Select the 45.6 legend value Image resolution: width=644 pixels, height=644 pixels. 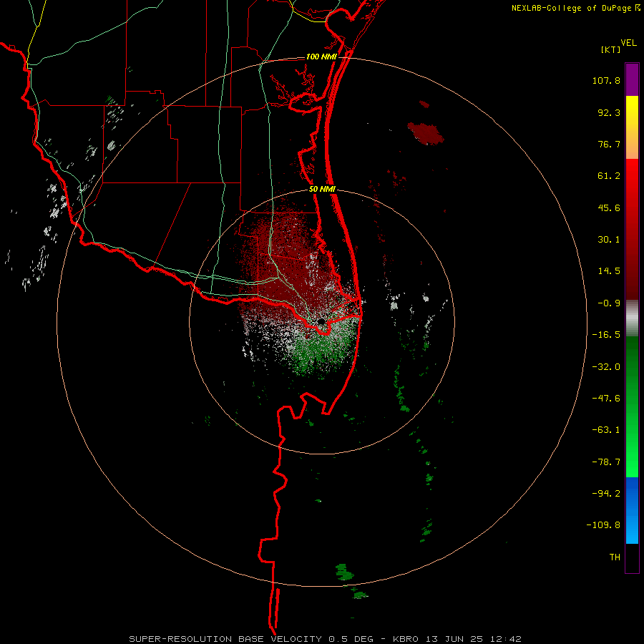coord(609,208)
